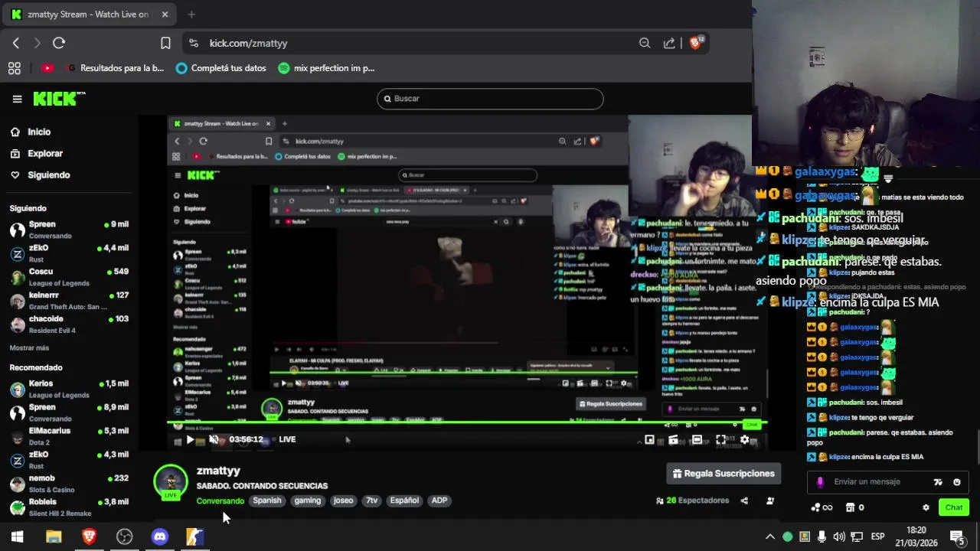Open Spreen channel under Siguiendo
Image resolution: width=980 pixels, height=551 pixels.
[x=69, y=230]
